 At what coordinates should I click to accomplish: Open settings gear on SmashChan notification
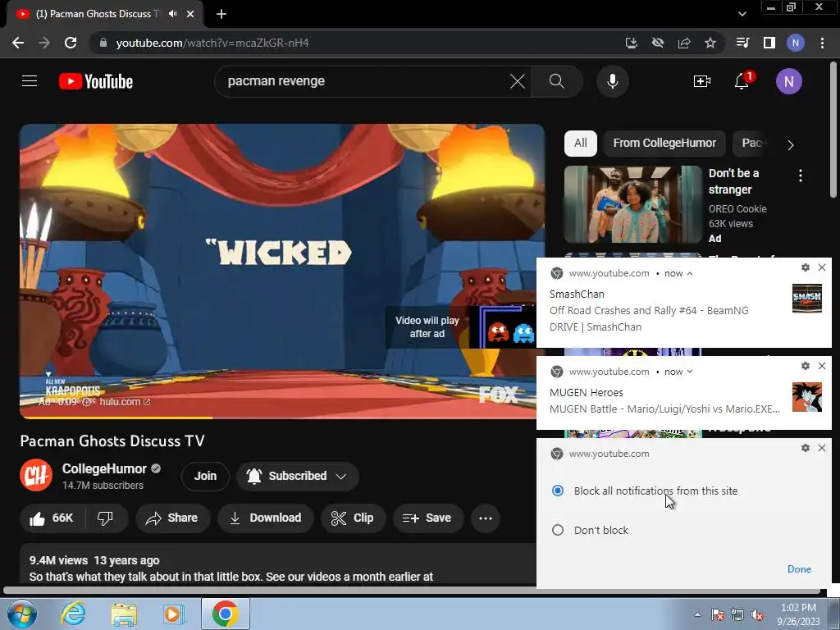[x=806, y=267]
